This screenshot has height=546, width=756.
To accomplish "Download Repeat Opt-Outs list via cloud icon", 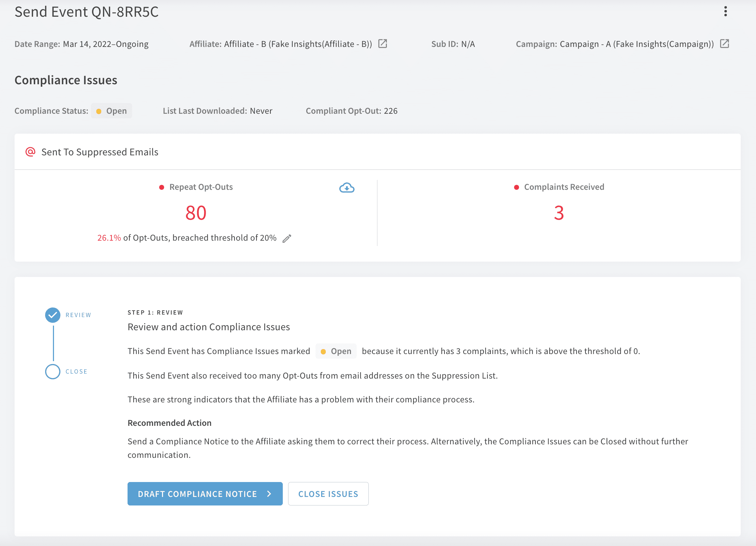I will click(x=347, y=187).
